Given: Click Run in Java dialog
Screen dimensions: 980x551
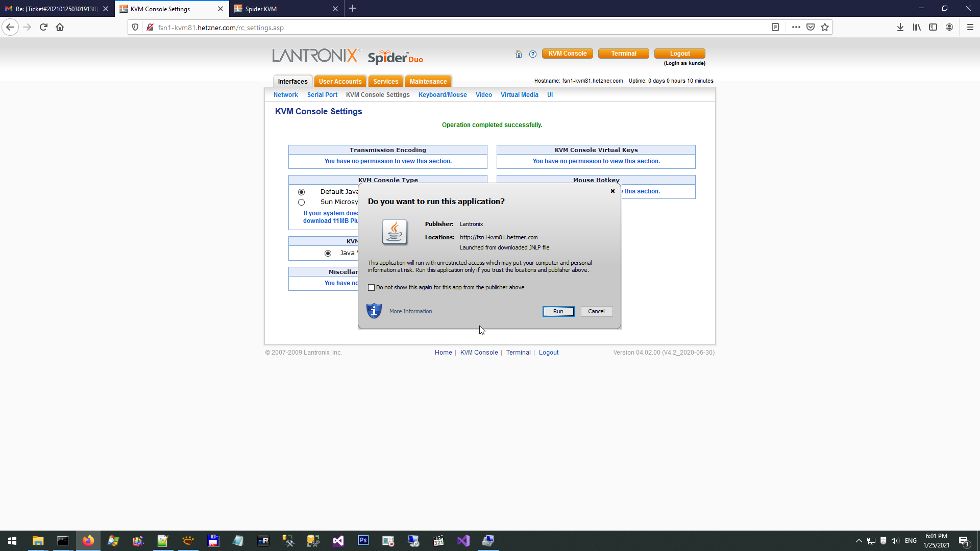Looking at the screenshot, I should [x=558, y=311].
